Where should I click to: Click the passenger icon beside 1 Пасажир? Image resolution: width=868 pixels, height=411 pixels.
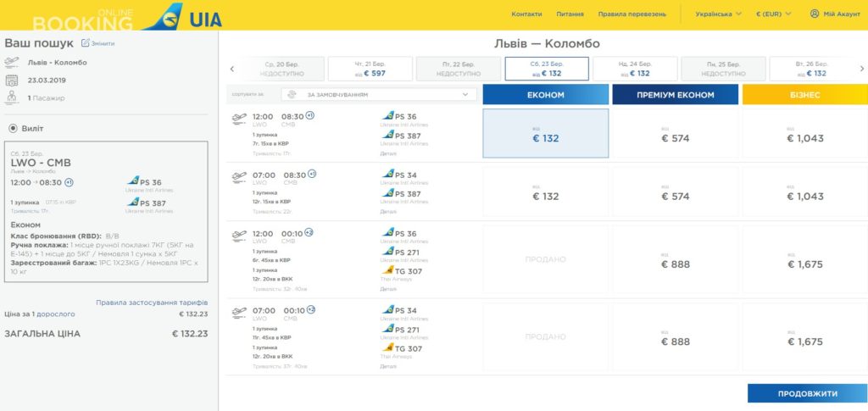coord(12,98)
